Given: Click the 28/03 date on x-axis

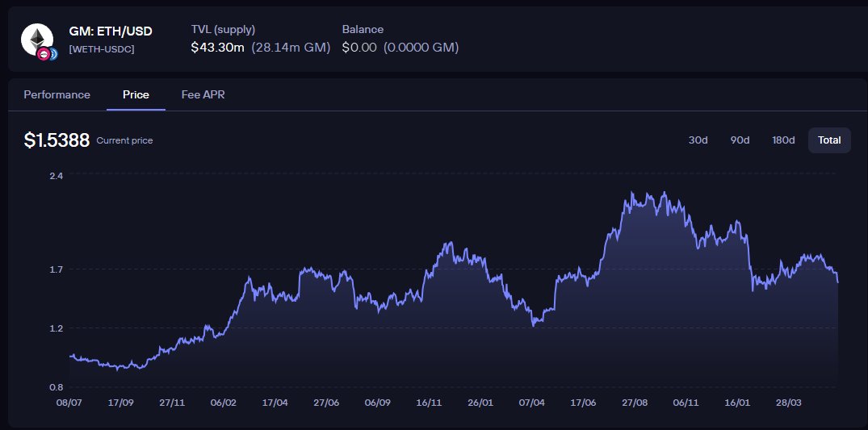Looking at the screenshot, I should pyautogui.click(x=789, y=403).
